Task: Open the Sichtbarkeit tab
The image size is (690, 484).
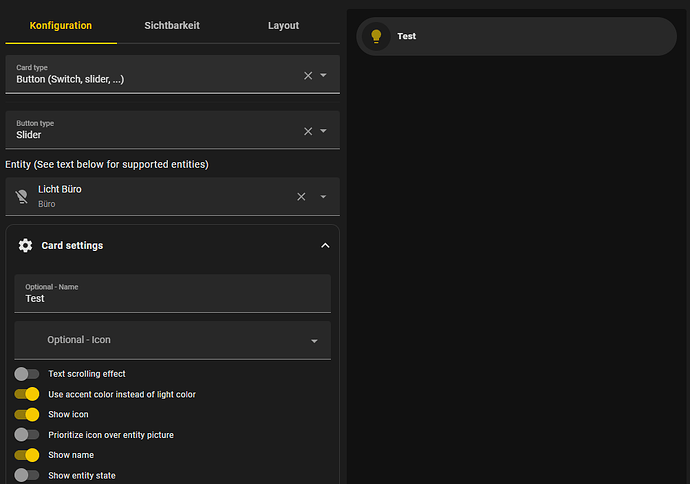Action: 172,26
